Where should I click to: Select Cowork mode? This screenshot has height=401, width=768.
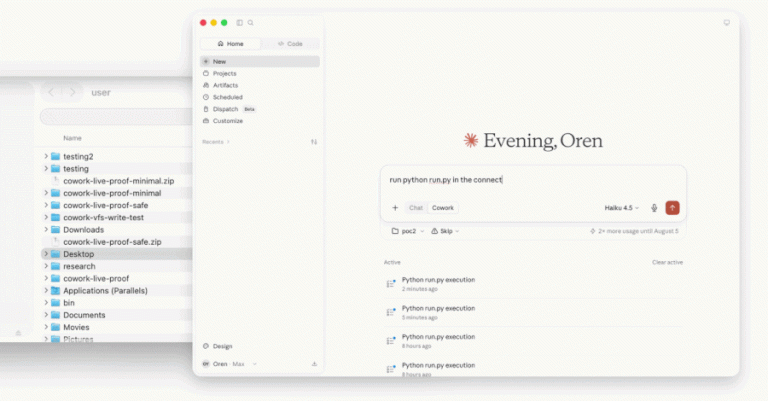[443, 208]
